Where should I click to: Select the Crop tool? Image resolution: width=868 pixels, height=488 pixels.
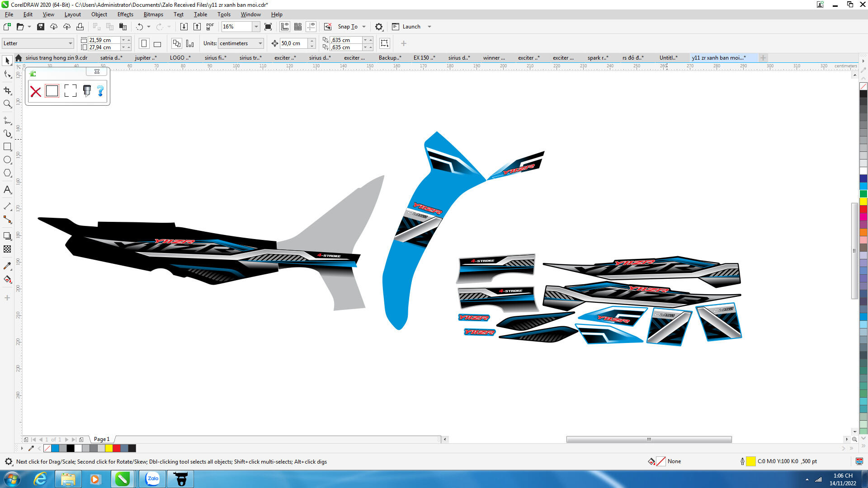[x=7, y=90]
